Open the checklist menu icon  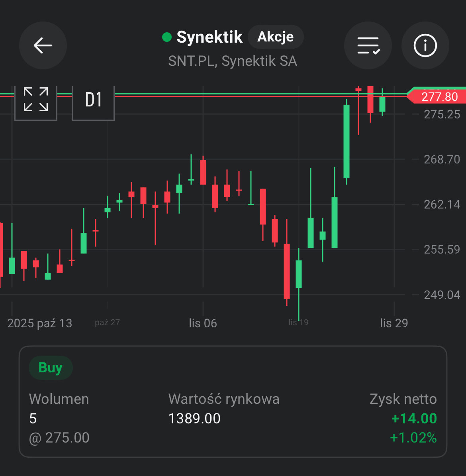pyautogui.click(x=368, y=45)
